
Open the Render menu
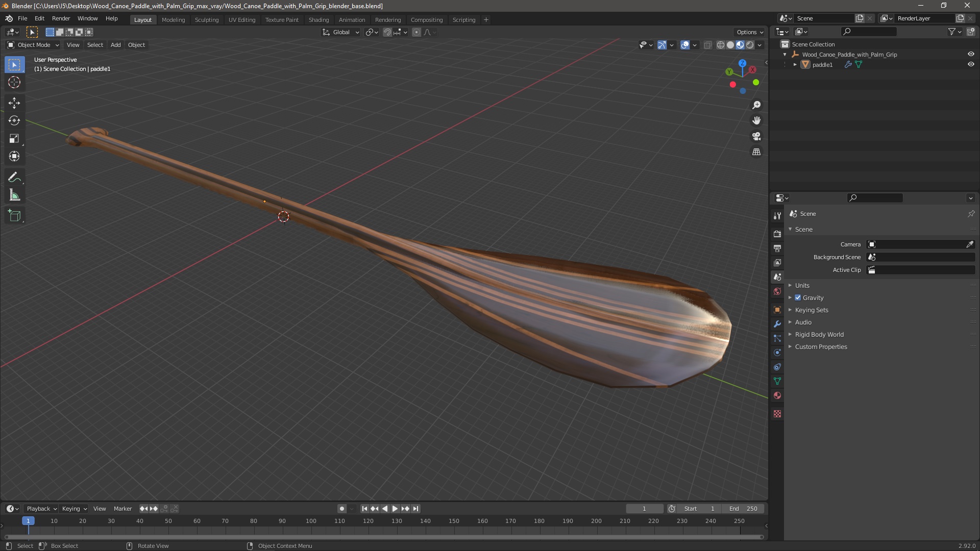click(x=61, y=18)
